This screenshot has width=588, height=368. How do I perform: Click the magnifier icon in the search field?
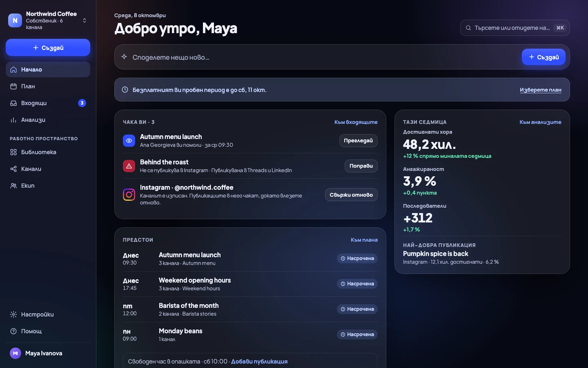tap(468, 28)
